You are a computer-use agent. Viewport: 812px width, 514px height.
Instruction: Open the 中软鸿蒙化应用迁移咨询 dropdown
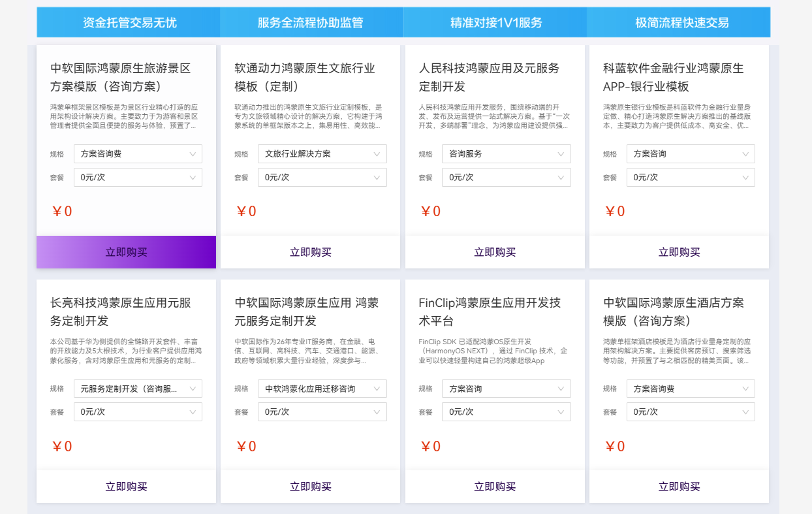[x=322, y=388]
